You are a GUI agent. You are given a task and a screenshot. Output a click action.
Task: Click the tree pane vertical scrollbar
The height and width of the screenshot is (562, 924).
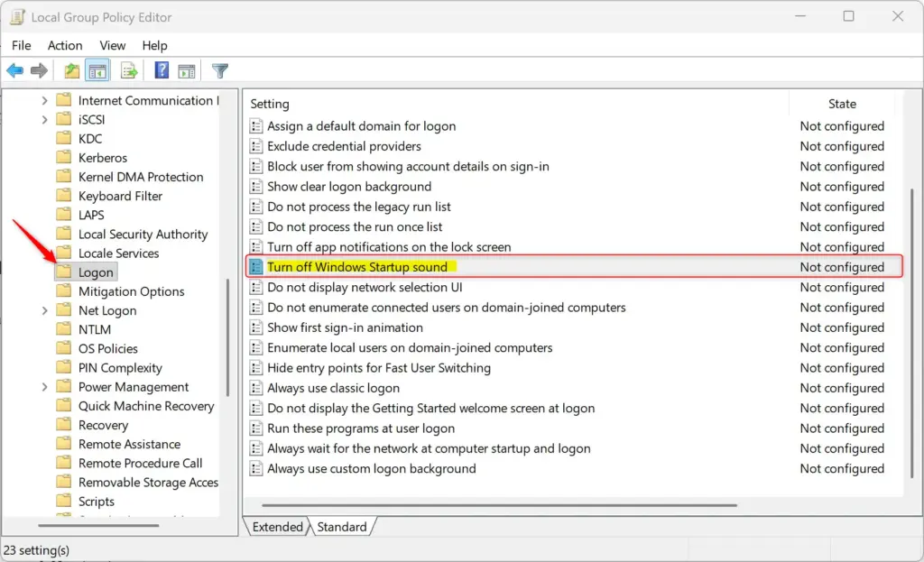(227, 337)
